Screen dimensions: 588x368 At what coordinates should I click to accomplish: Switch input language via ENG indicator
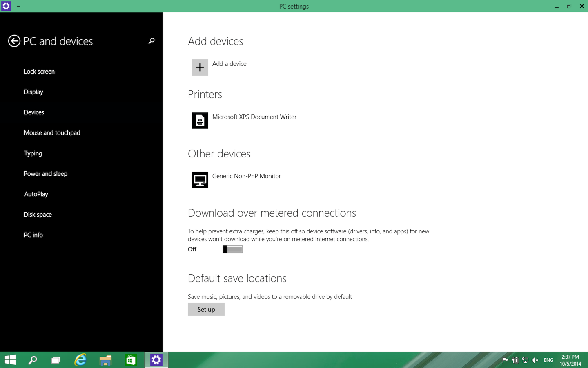[x=548, y=360]
